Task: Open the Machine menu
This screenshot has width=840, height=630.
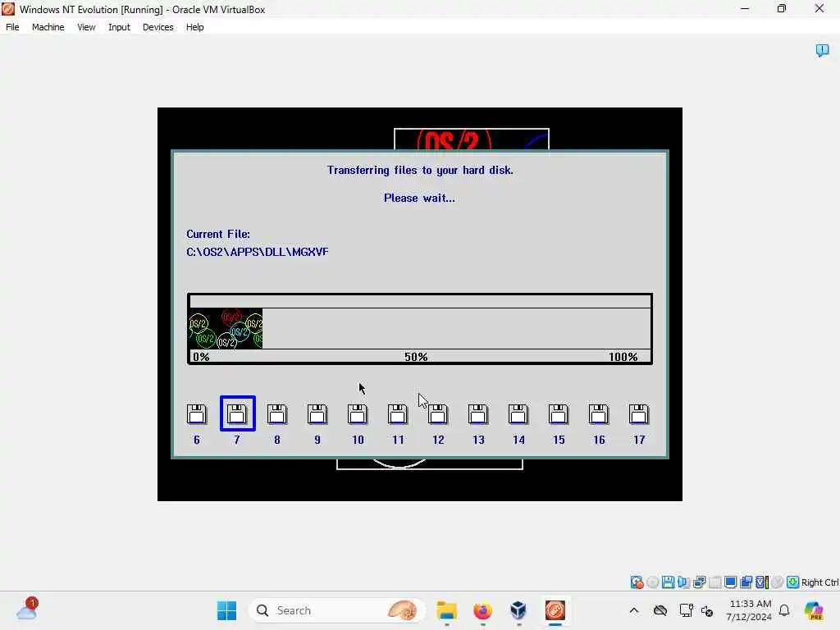Action: click(48, 27)
